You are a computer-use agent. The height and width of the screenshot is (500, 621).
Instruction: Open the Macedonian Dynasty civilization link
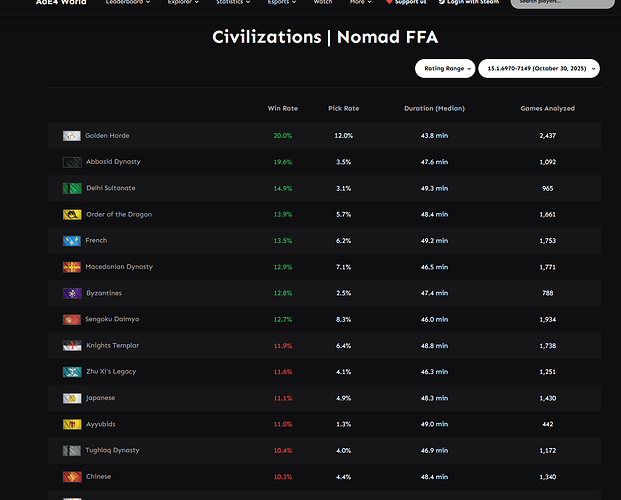tap(118, 267)
